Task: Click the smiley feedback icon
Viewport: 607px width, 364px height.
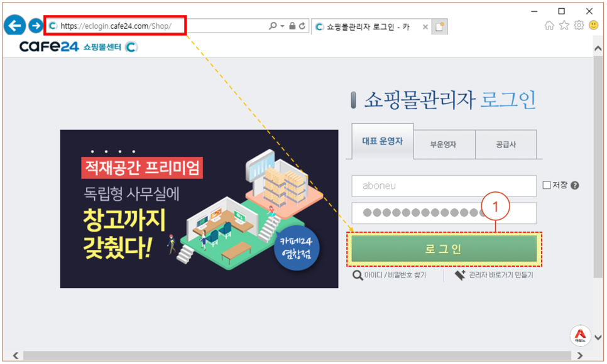Action: 593,26
